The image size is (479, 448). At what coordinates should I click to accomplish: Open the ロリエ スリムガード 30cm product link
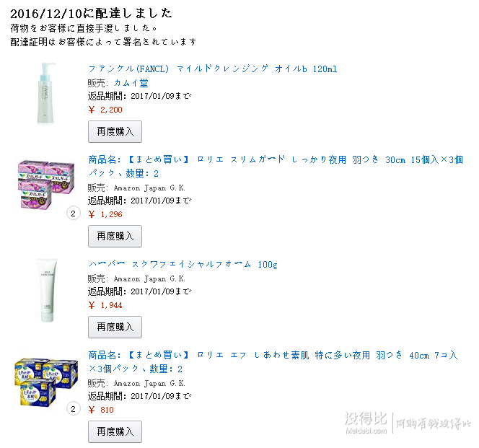click(276, 166)
